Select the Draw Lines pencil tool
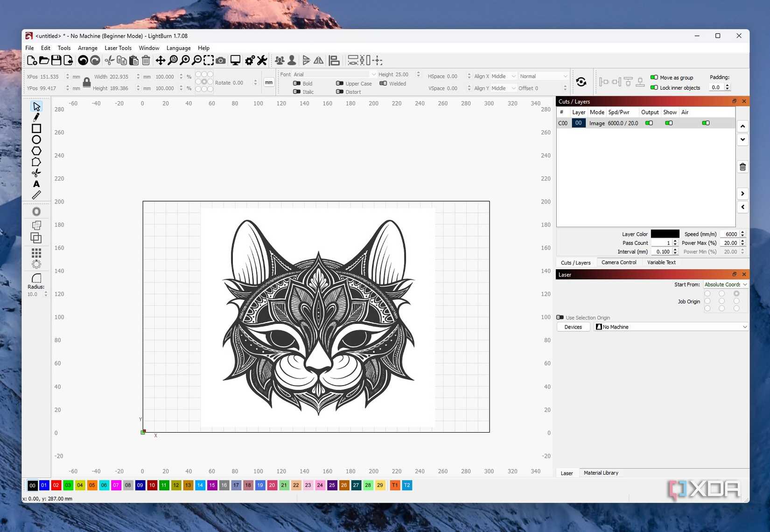Screen dimensions: 770x532 coord(36,118)
